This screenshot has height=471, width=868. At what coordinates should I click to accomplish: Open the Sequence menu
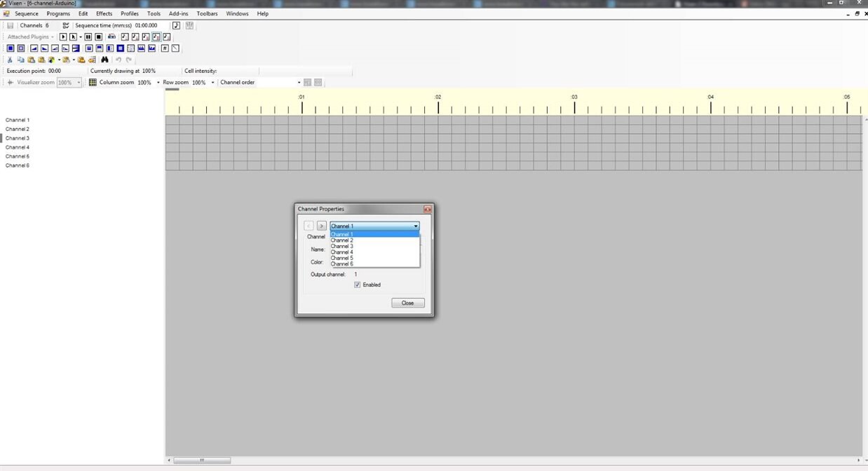point(27,13)
